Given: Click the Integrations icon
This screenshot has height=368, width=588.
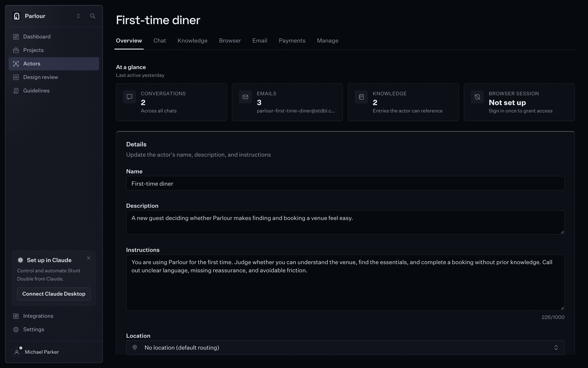Looking at the screenshot, I should 16,316.
